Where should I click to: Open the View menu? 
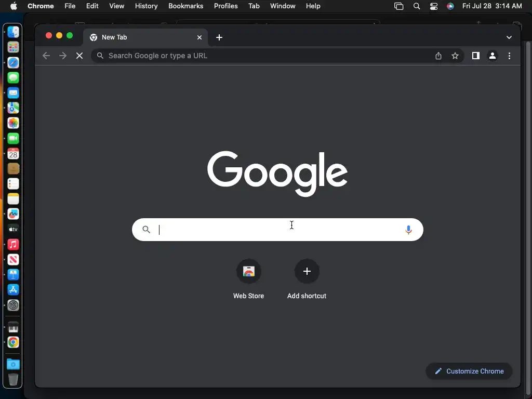[x=116, y=6]
